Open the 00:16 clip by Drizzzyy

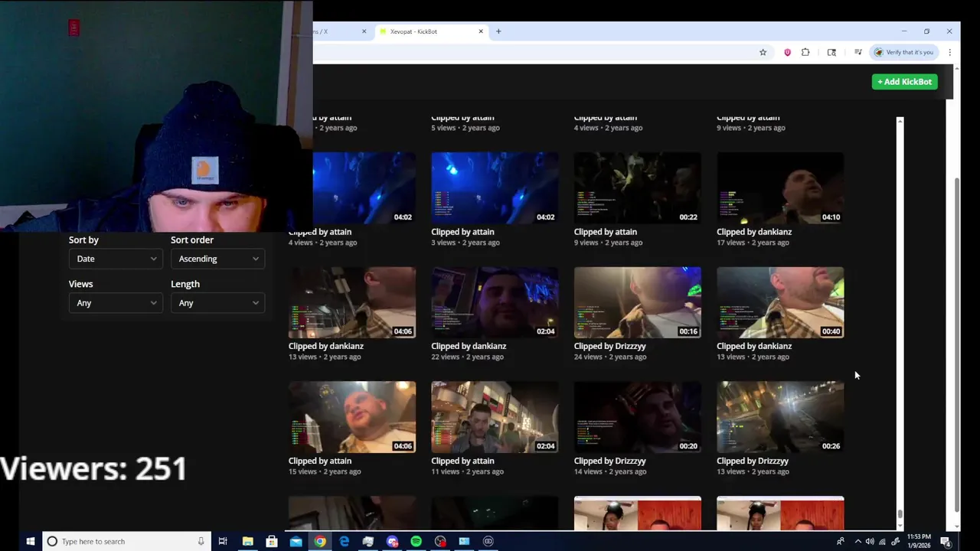click(637, 302)
